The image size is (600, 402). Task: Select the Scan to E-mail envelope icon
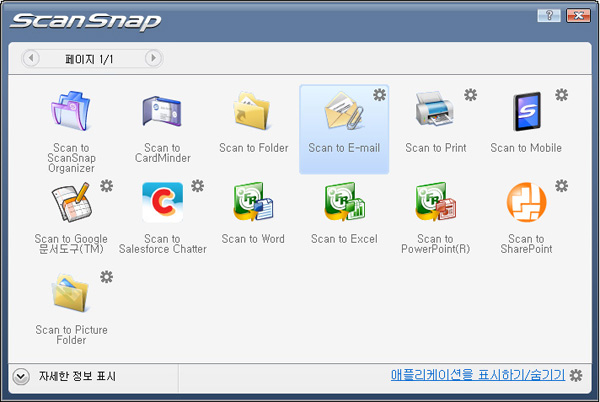pyautogui.click(x=344, y=111)
